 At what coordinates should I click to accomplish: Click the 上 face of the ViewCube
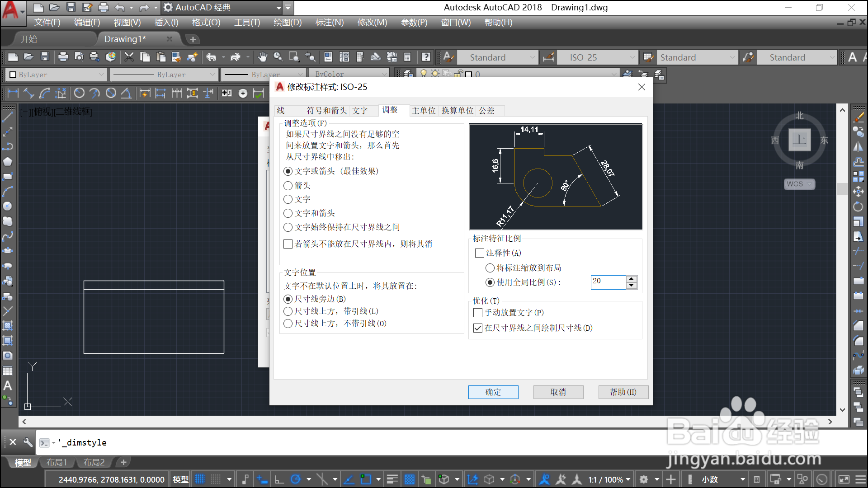(x=799, y=140)
